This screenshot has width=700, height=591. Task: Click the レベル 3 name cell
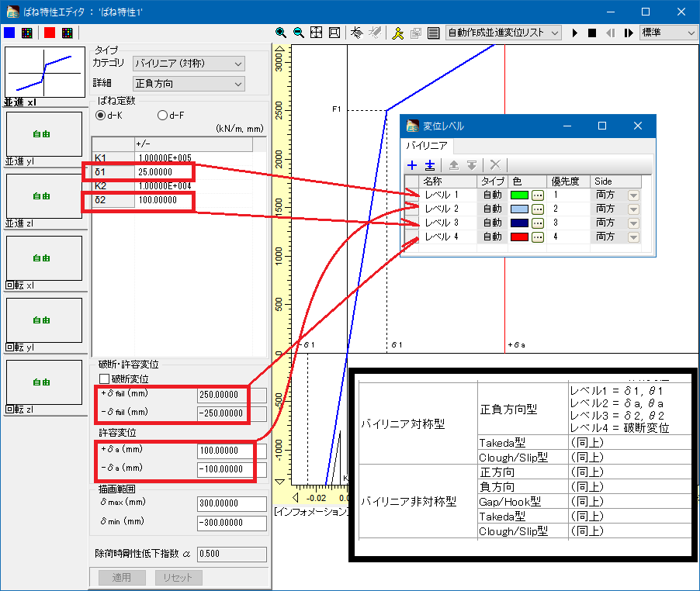pyautogui.click(x=448, y=223)
